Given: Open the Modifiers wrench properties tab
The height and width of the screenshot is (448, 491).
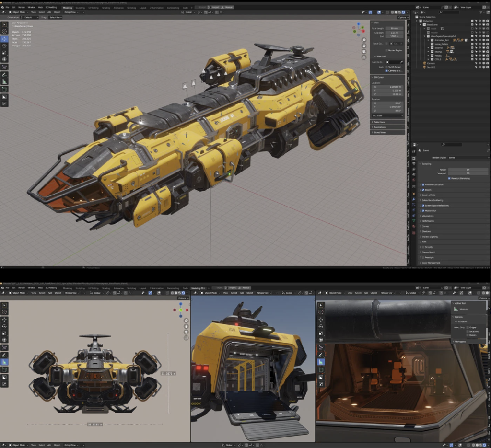Looking at the screenshot, I should click(x=414, y=199).
